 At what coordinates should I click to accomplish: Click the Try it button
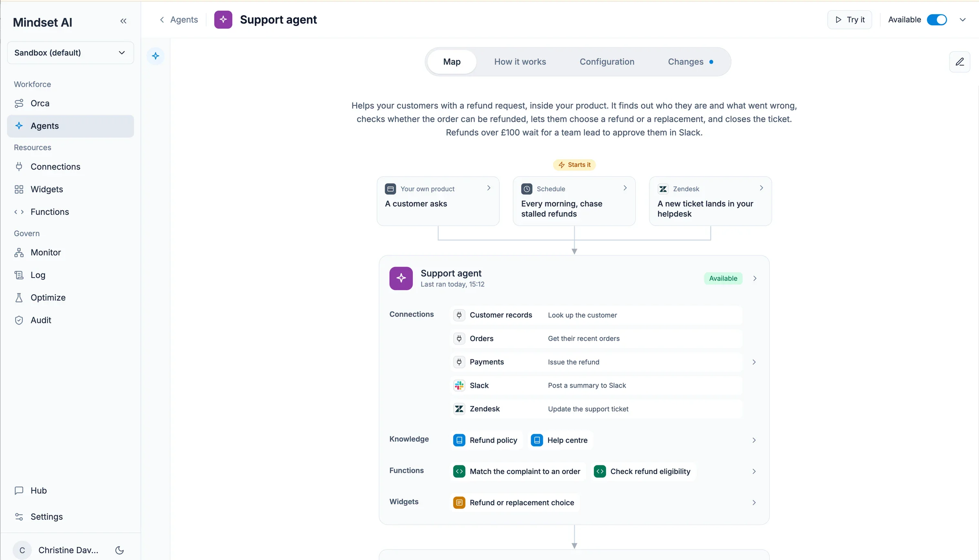[x=850, y=20]
